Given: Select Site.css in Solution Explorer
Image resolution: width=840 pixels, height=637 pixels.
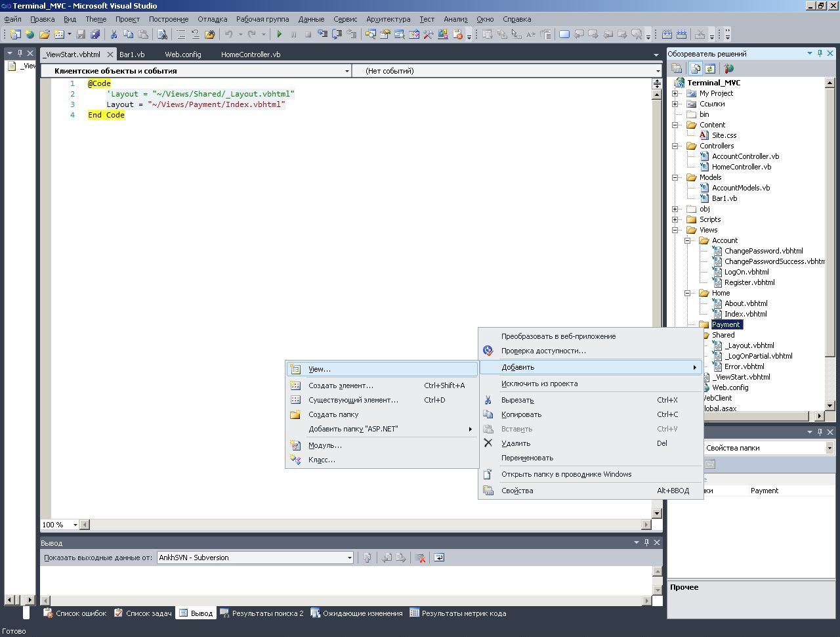Looking at the screenshot, I should click(724, 135).
